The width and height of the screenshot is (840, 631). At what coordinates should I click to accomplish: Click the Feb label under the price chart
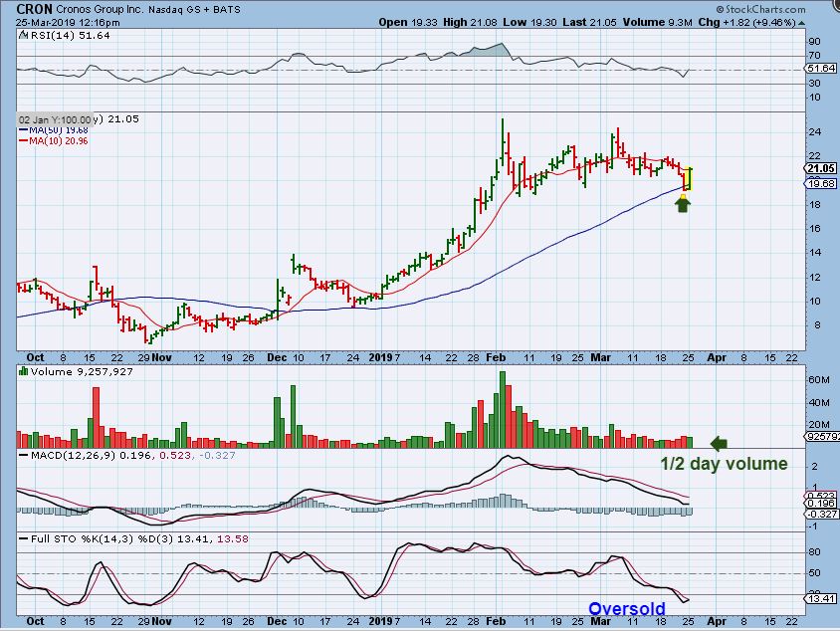496,357
